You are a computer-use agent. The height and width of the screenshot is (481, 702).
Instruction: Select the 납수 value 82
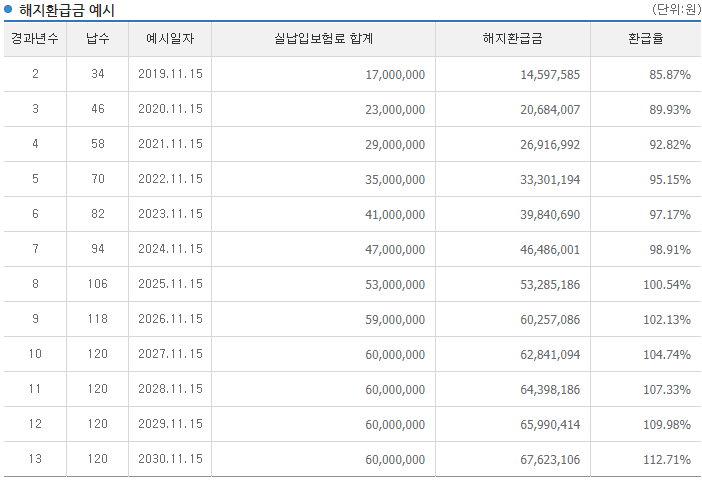click(x=97, y=215)
